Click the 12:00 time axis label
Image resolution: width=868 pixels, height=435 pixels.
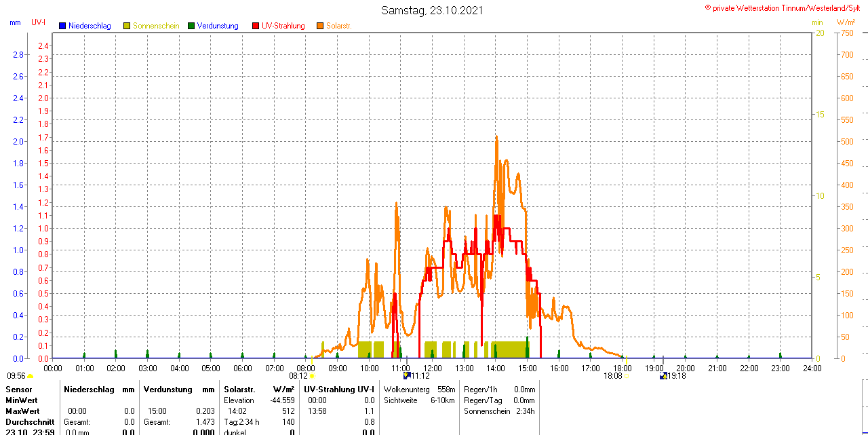point(433,368)
